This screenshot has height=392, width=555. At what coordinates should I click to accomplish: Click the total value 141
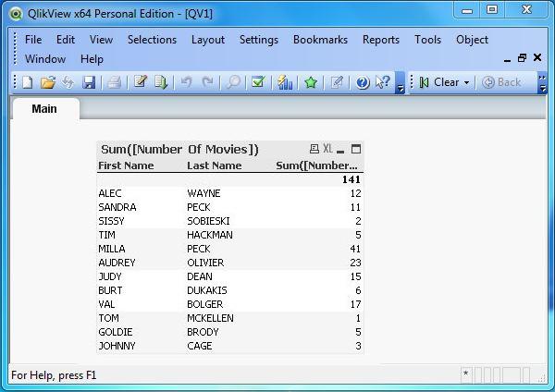(x=351, y=179)
